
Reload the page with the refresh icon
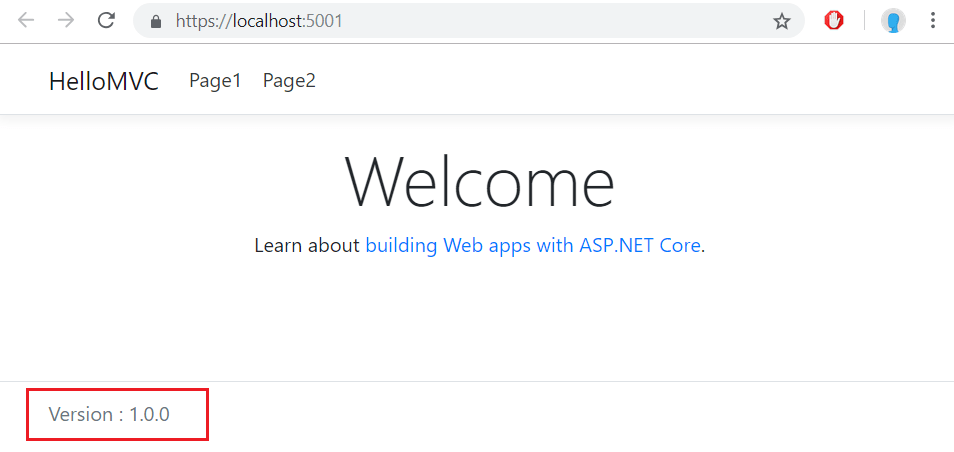pos(106,21)
